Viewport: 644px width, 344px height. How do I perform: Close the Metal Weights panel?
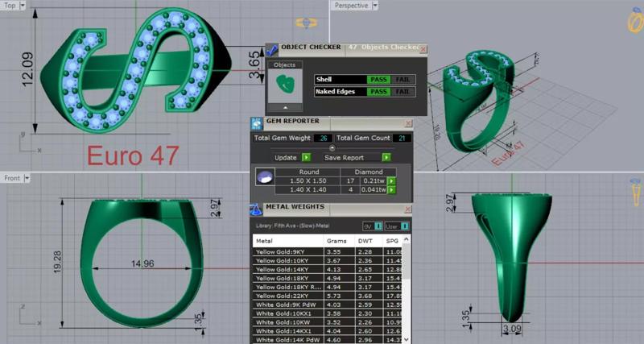tap(407, 209)
